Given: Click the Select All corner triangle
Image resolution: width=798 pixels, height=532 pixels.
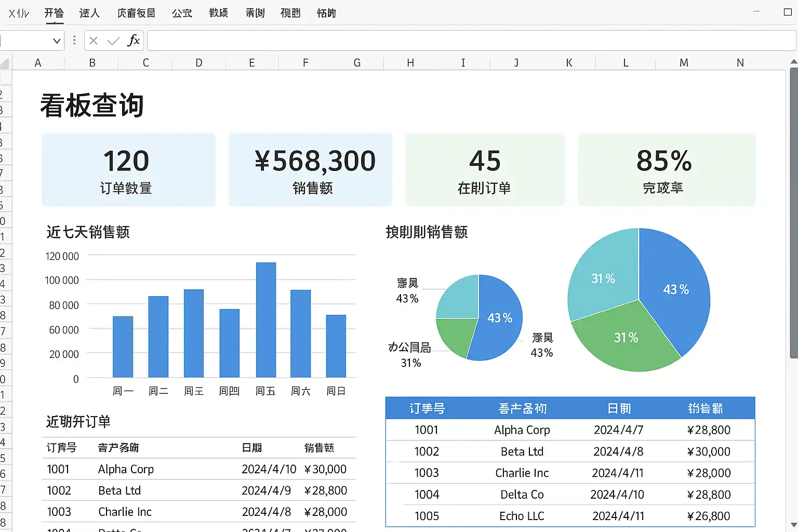Looking at the screenshot, I should pyautogui.click(x=5, y=63).
